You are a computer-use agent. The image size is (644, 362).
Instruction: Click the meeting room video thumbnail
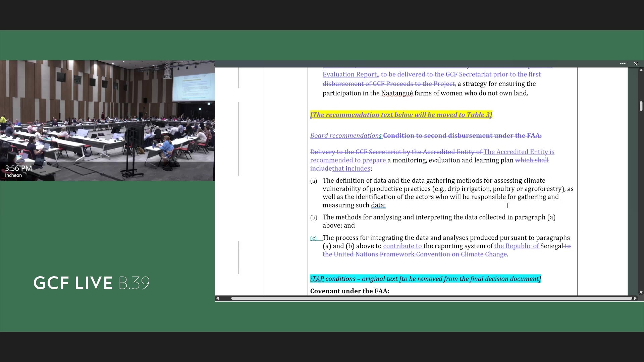point(107,121)
